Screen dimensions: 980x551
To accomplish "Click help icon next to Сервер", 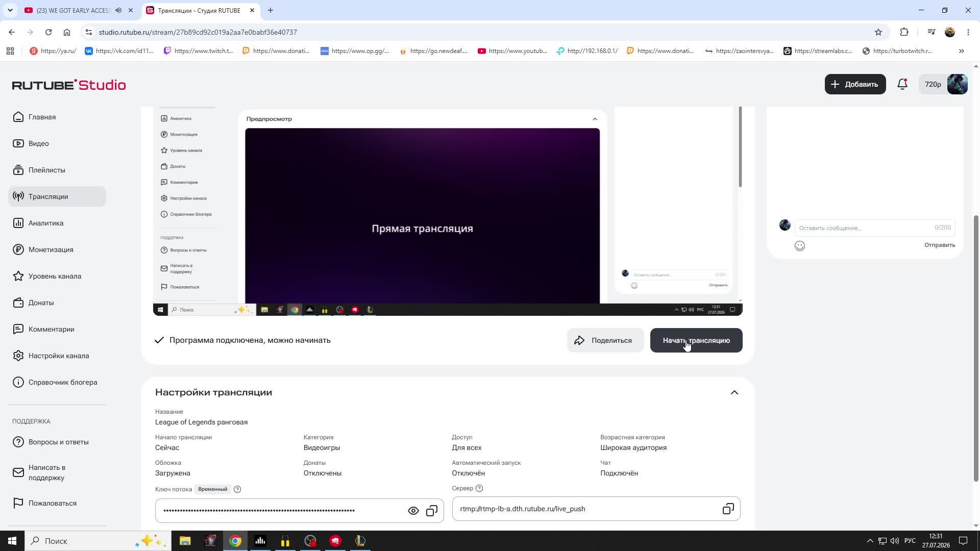I will pos(479,488).
